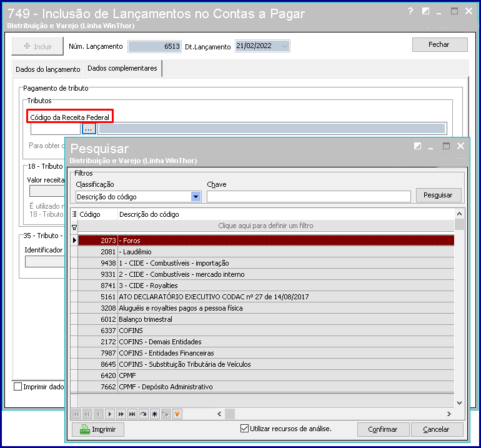
Task: Click the Pesquisar search button
Action: click(x=439, y=195)
